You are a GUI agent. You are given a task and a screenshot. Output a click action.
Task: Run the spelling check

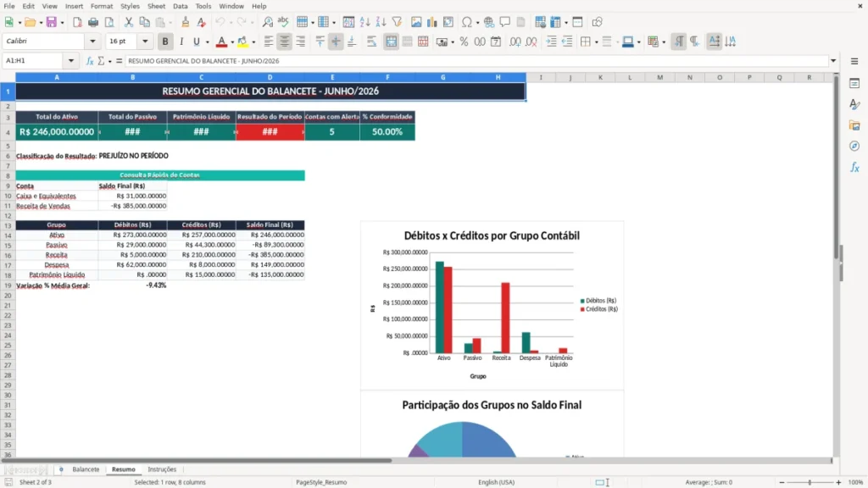click(283, 22)
